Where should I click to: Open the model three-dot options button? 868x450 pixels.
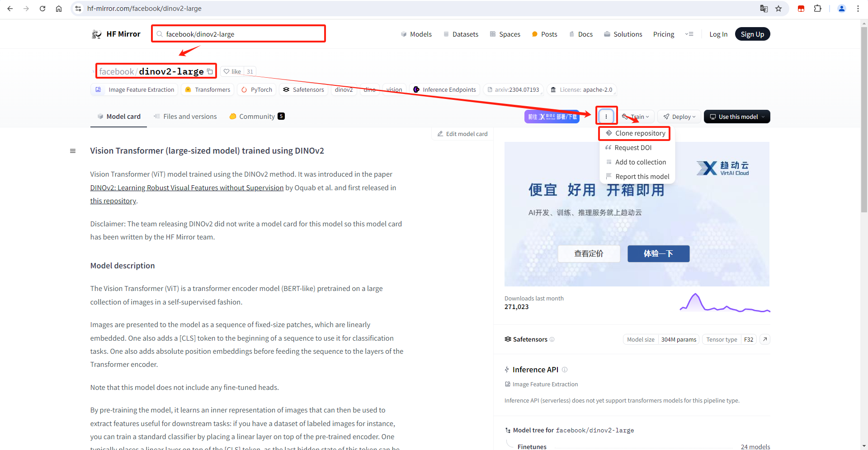(606, 117)
